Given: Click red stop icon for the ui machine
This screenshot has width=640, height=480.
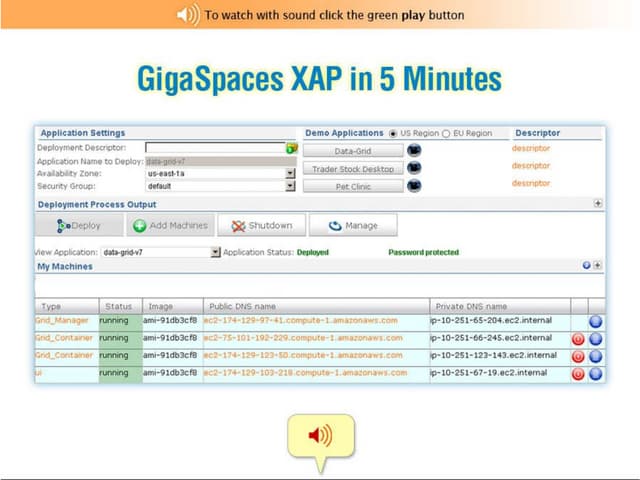Looking at the screenshot, I should tap(578, 374).
